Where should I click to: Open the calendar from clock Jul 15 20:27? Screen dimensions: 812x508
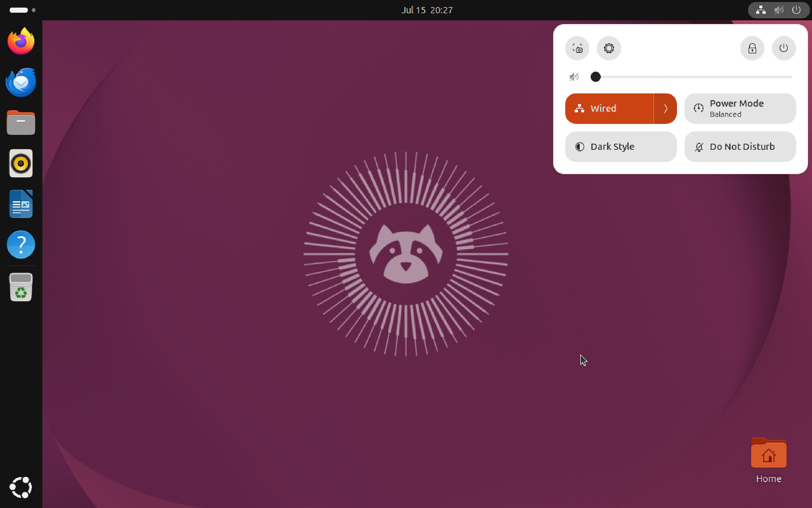point(427,10)
